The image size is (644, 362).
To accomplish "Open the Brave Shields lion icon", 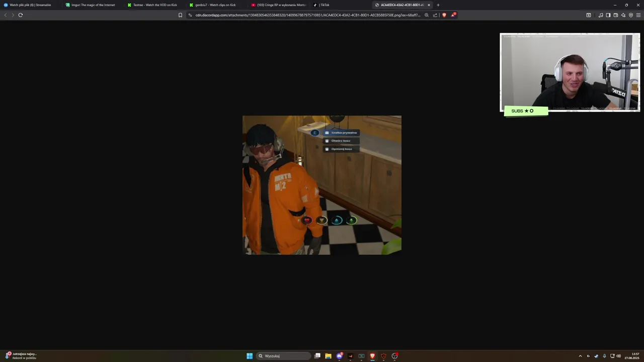I will coord(444,15).
